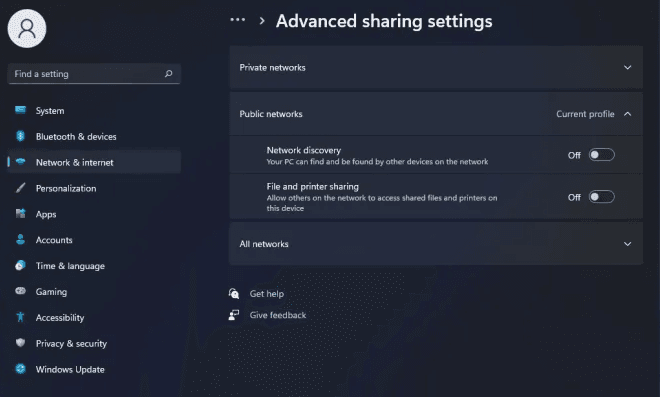
Task: Go to Gaming settings
Action: (x=94, y=291)
